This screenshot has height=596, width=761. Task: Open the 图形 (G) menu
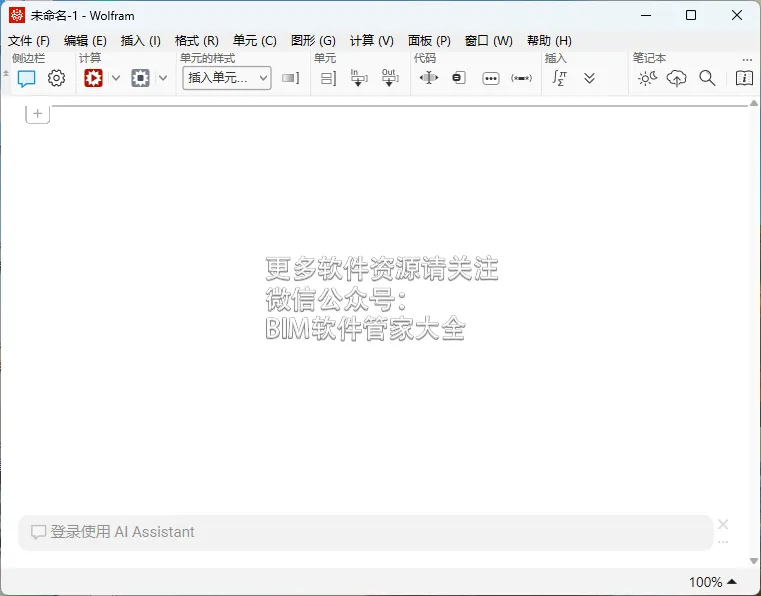tap(313, 41)
